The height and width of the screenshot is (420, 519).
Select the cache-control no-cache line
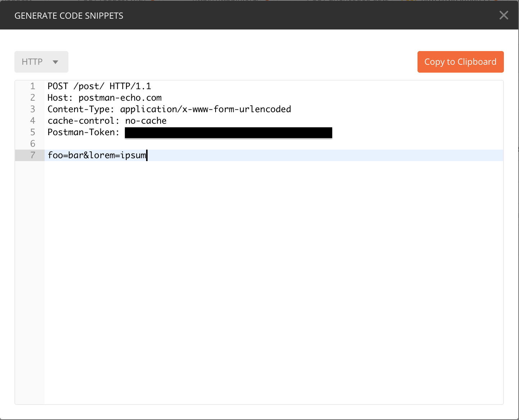pyautogui.click(x=107, y=120)
